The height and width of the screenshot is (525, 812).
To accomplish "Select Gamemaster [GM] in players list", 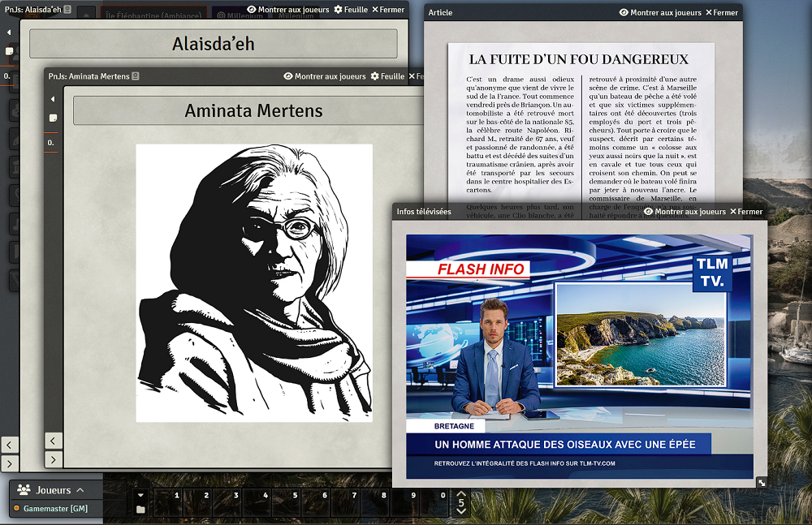I will click(55, 509).
